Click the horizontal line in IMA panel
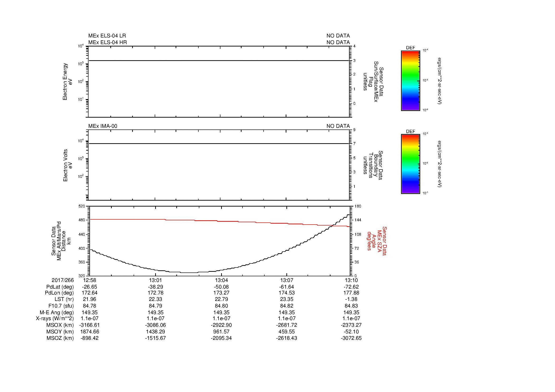 tap(219, 144)
